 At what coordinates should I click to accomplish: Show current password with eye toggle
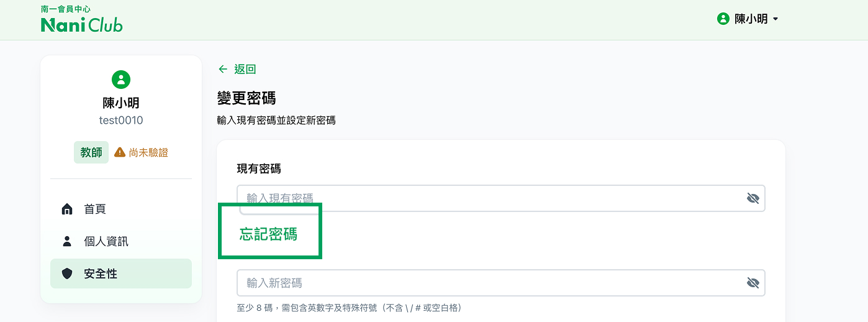pos(753,198)
